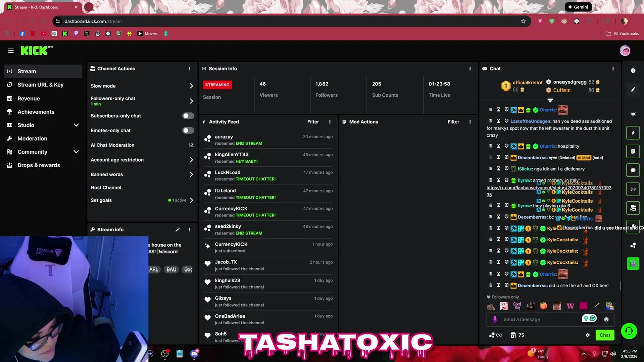Expand Set goals arrow
The width and height of the screenshot is (644, 362).
191,200
